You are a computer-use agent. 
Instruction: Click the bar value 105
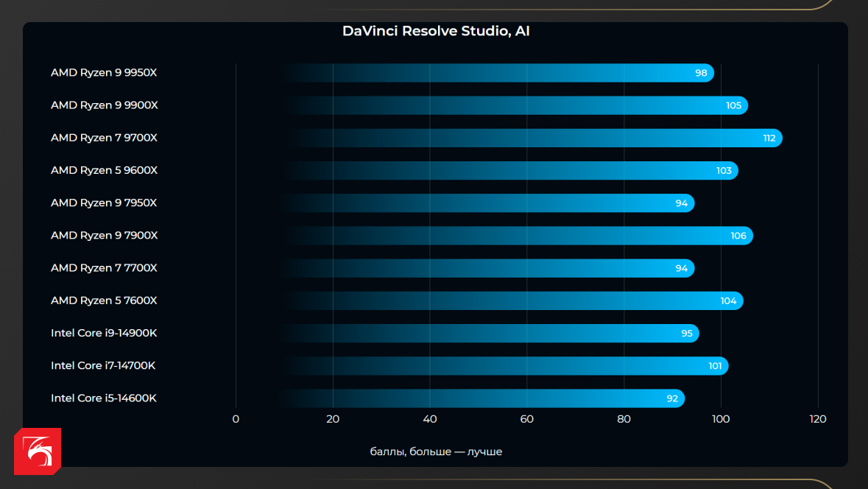(733, 106)
